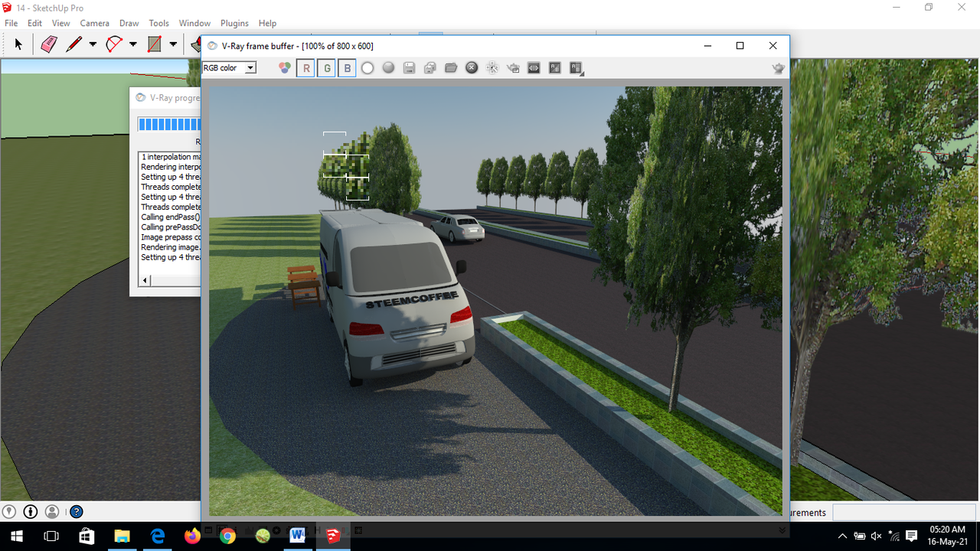Open Windows Task View
Screen dimensions: 980x551
tap(51, 536)
